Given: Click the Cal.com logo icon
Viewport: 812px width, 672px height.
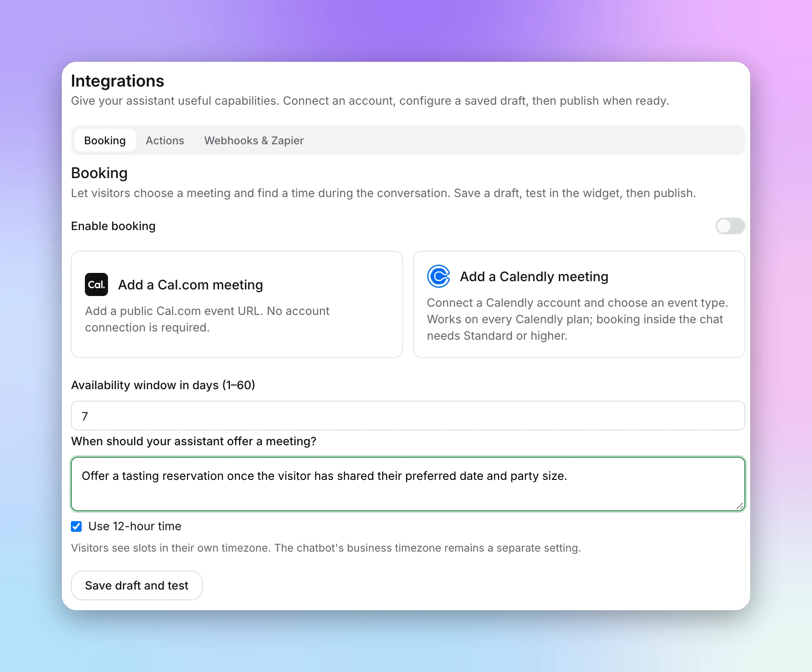Looking at the screenshot, I should click(x=96, y=284).
